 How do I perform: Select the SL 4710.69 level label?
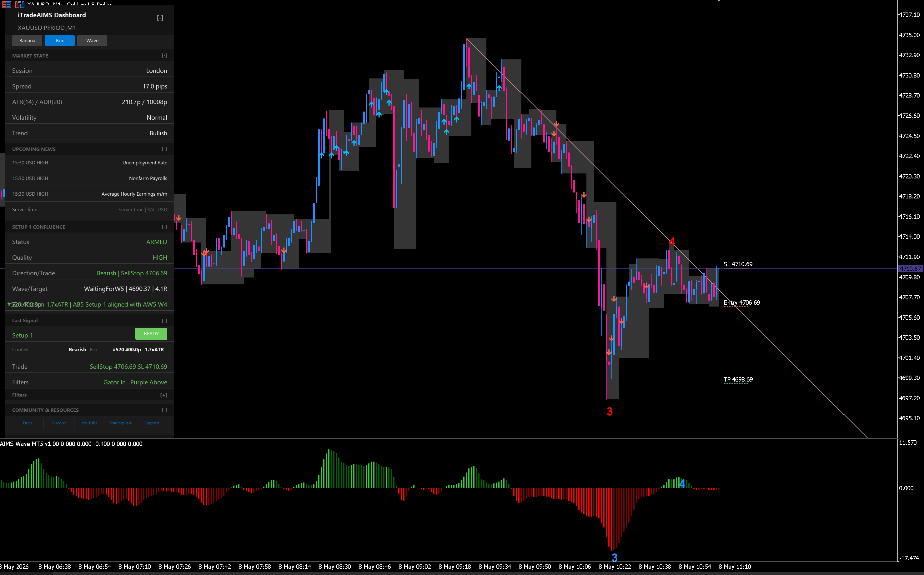[x=738, y=264]
